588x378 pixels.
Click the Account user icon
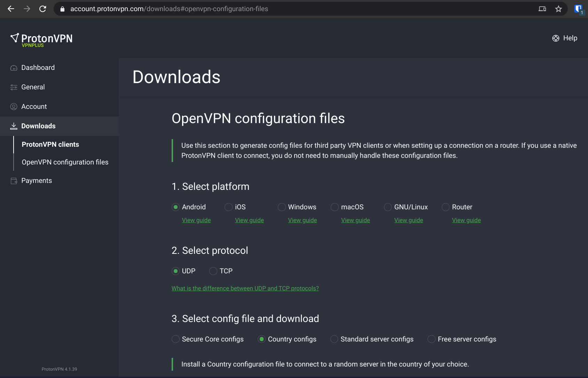pyautogui.click(x=14, y=107)
